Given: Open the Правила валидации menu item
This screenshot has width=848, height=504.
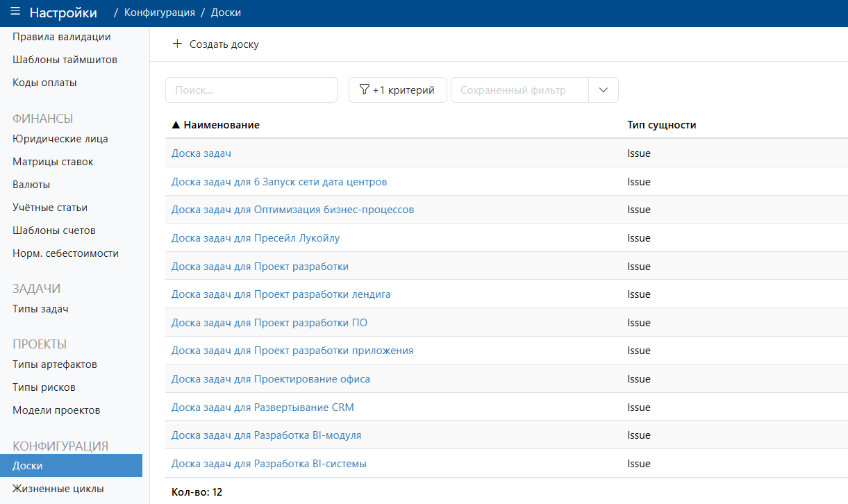Looking at the screenshot, I should (62, 37).
